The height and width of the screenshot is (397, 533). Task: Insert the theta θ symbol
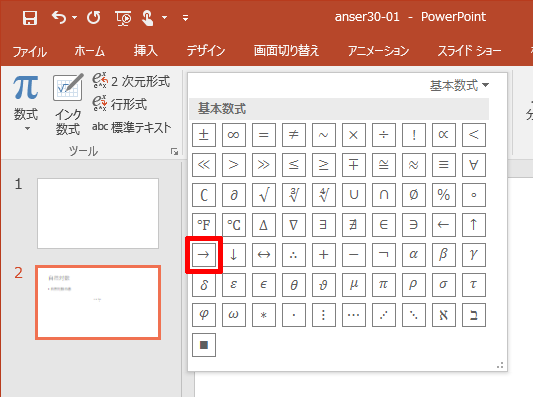[294, 285]
